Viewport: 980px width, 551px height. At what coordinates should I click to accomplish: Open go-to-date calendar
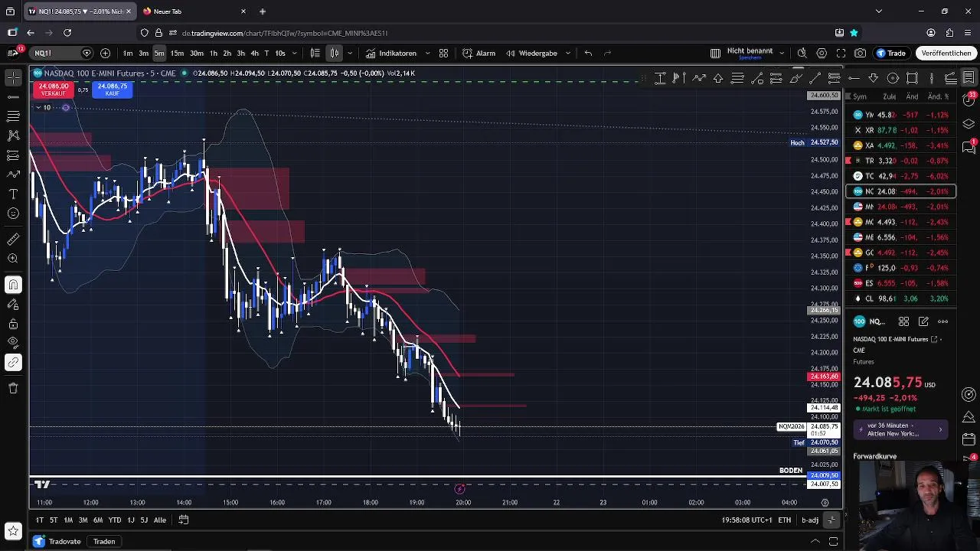click(184, 520)
